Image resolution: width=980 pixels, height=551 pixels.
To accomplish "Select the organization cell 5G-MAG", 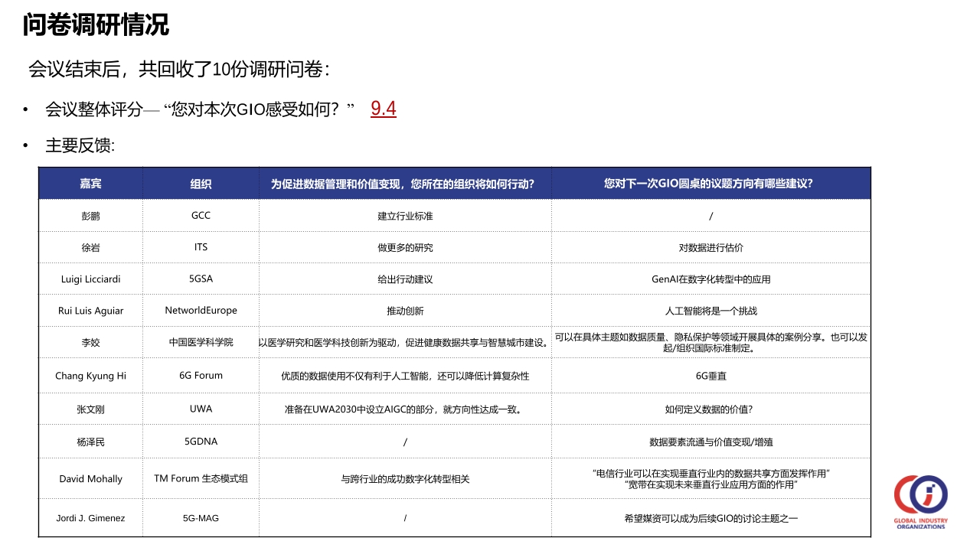I will pyautogui.click(x=201, y=518).
